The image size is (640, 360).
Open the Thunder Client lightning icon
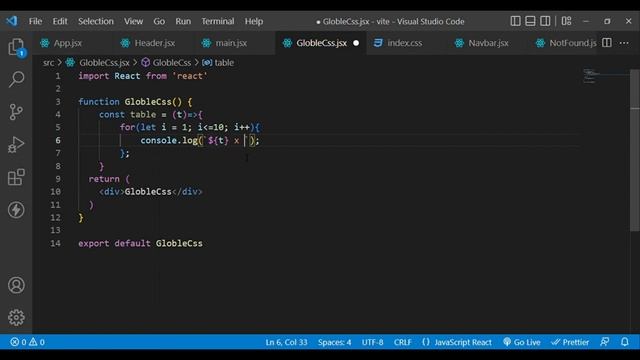(x=16, y=210)
